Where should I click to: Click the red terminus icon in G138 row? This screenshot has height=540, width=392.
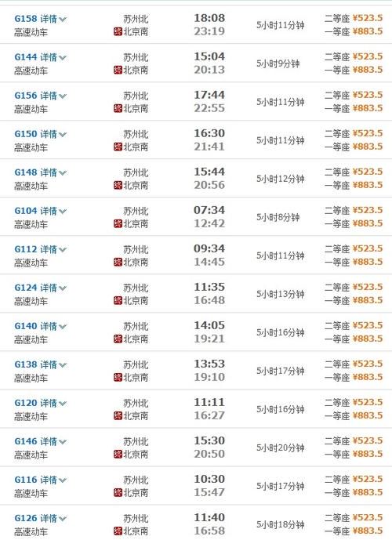(118, 378)
